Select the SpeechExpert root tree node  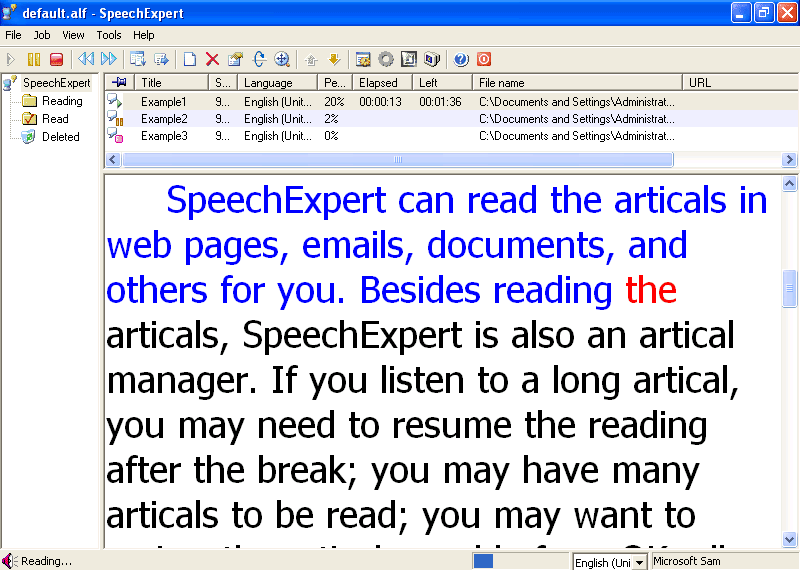pos(56,83)
